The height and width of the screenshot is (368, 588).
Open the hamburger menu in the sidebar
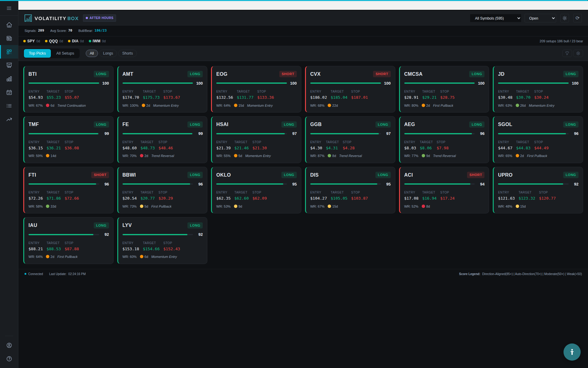tap(9, 8)
